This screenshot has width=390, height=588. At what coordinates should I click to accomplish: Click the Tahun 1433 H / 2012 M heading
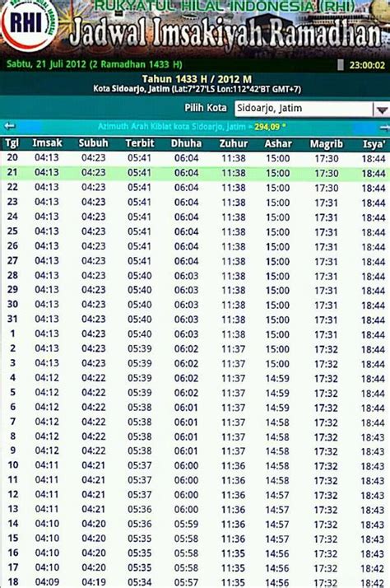197,79
